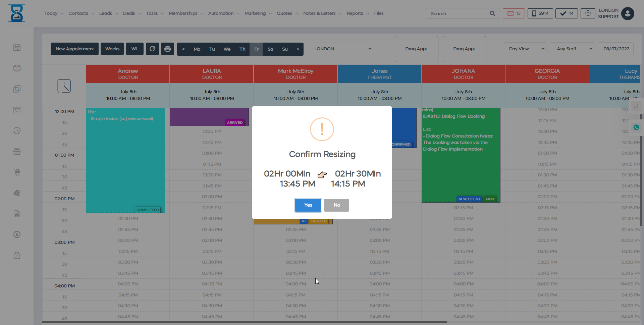Open the Notes & Letters menu

319,13
